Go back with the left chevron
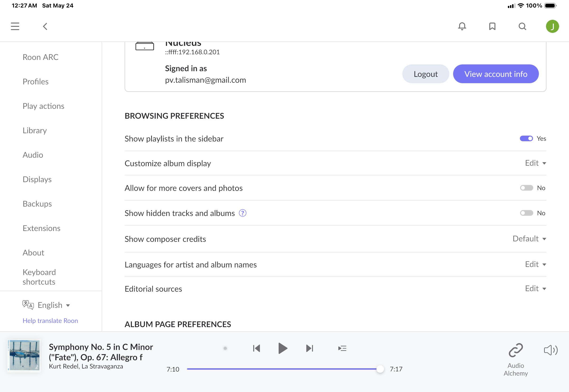The image size is (569, 392). coord(45,26)
